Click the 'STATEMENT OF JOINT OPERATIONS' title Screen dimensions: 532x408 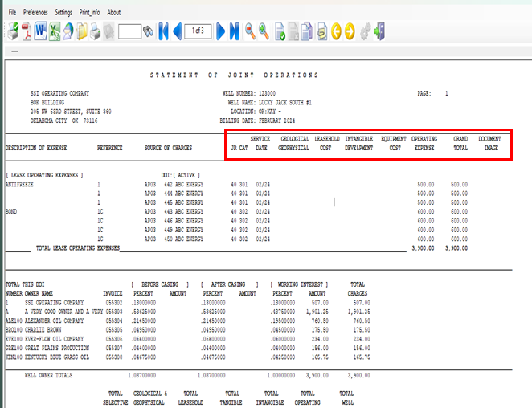pyautogui.click(x=234, y=75)
